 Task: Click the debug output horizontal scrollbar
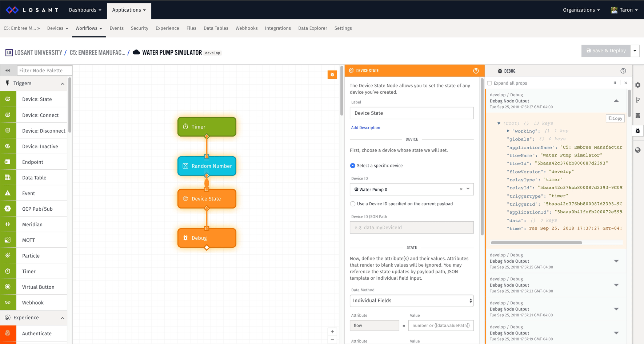point(536,242)
